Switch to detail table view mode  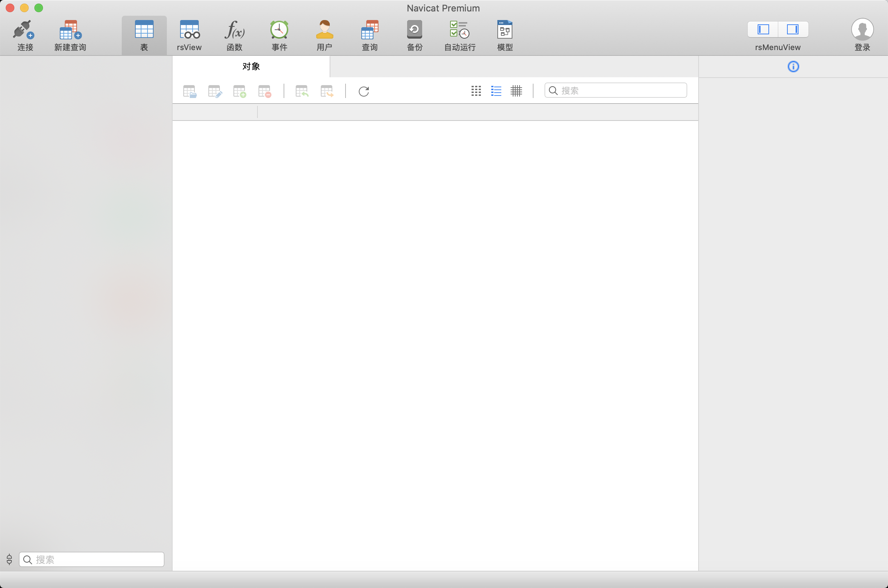pos(516,91)
